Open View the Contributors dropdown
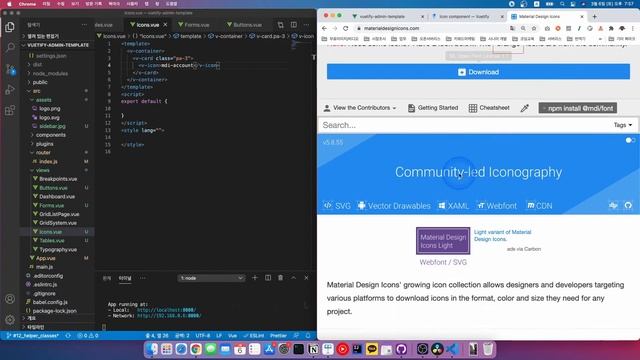 (360, 108)
